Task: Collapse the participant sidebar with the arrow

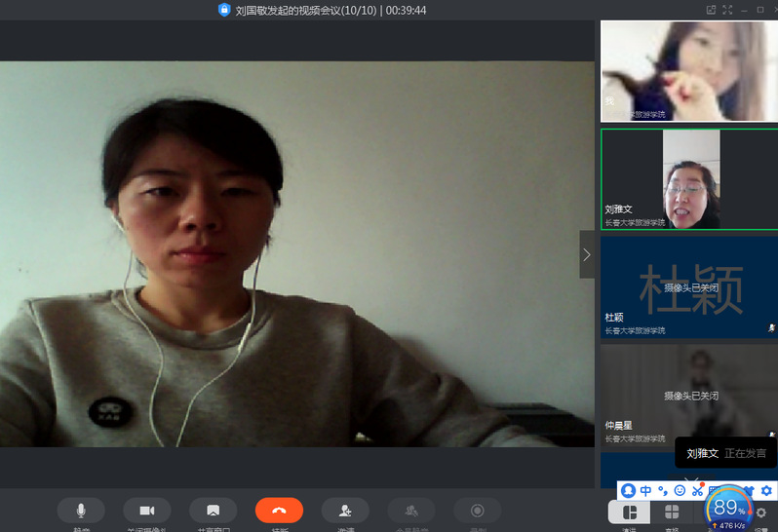Action: 587,254
